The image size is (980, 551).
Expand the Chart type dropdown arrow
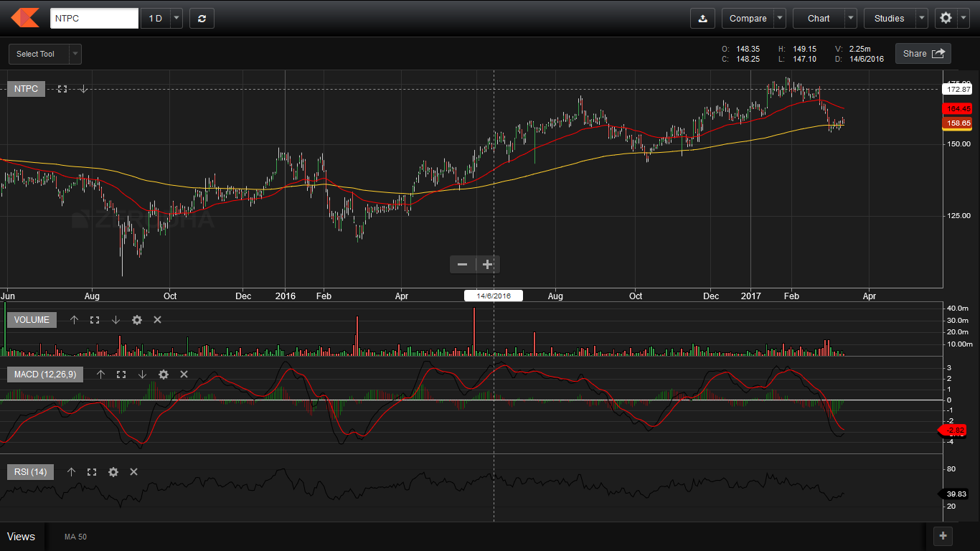tap(851, 19)
